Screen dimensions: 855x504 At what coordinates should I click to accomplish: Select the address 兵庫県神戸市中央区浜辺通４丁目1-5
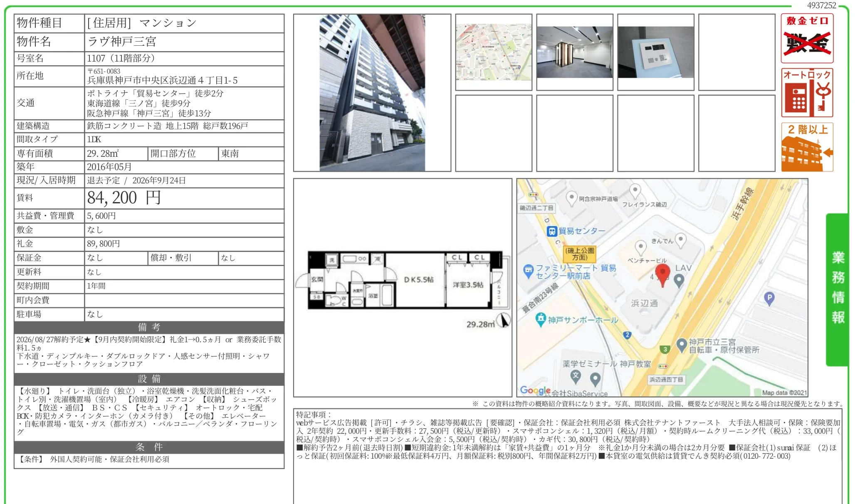(162, 80)
